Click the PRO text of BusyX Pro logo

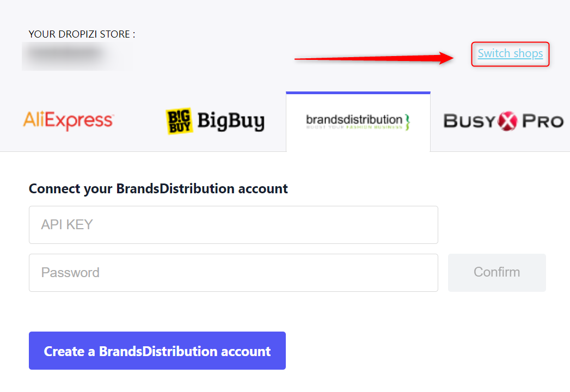pos(543,121)
